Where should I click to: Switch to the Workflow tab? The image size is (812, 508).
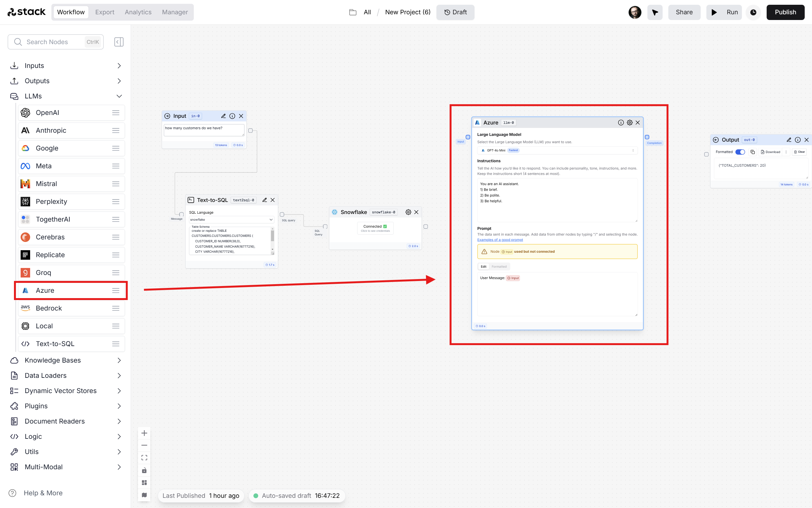pyautogui.click(x=71, y=12)
